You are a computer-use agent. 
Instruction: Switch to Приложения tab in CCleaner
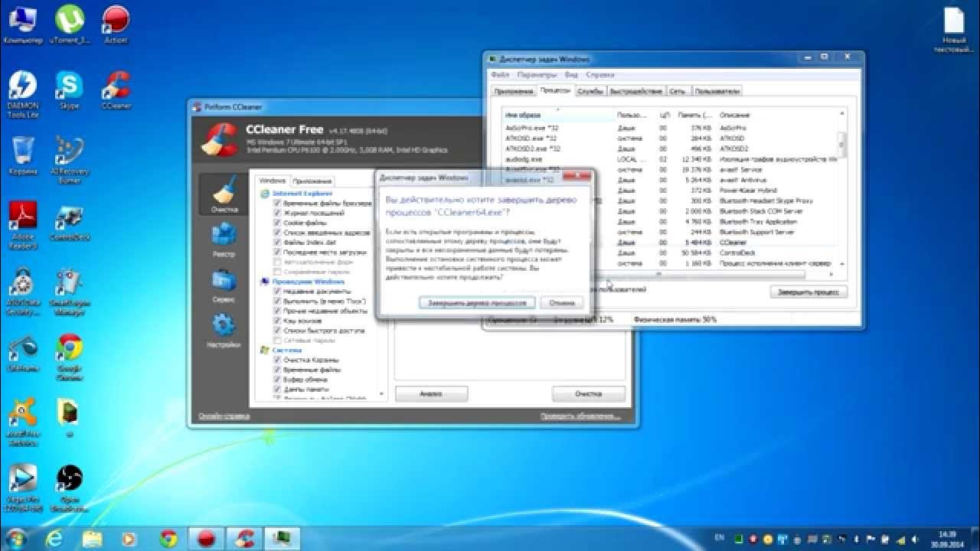[312, 181]
